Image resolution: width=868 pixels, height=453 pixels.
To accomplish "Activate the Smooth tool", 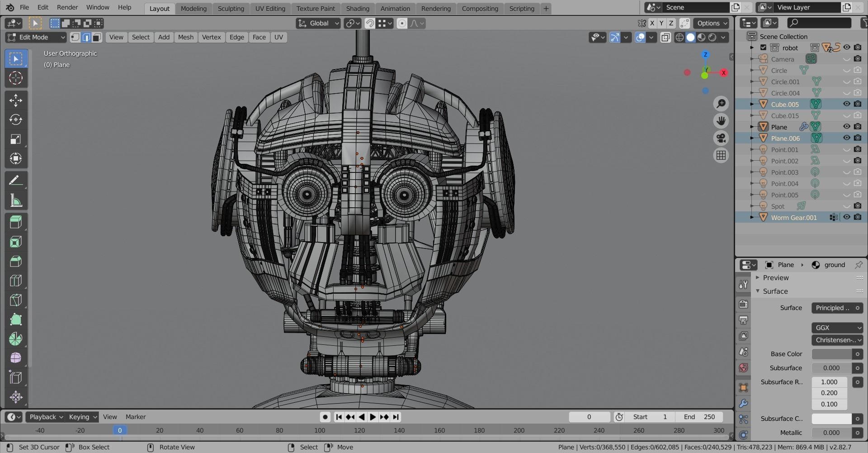I will tap(16, 358).
